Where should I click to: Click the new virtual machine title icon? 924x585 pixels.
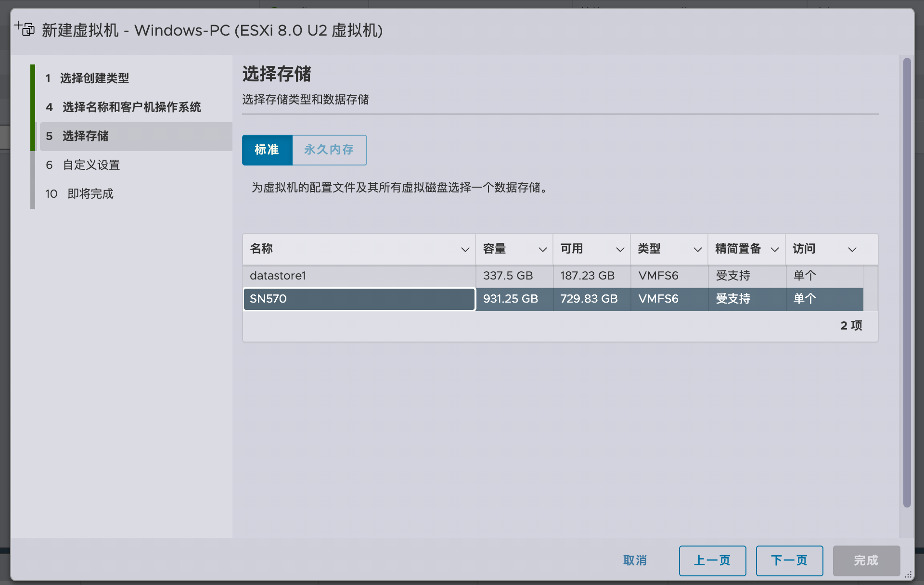tap(25, 29)
